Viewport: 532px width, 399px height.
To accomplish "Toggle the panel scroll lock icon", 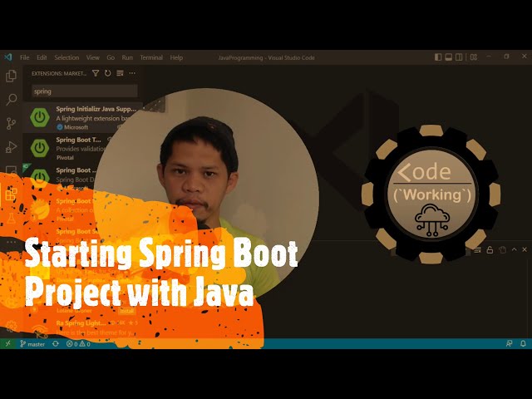I will [x=490, y=250].
